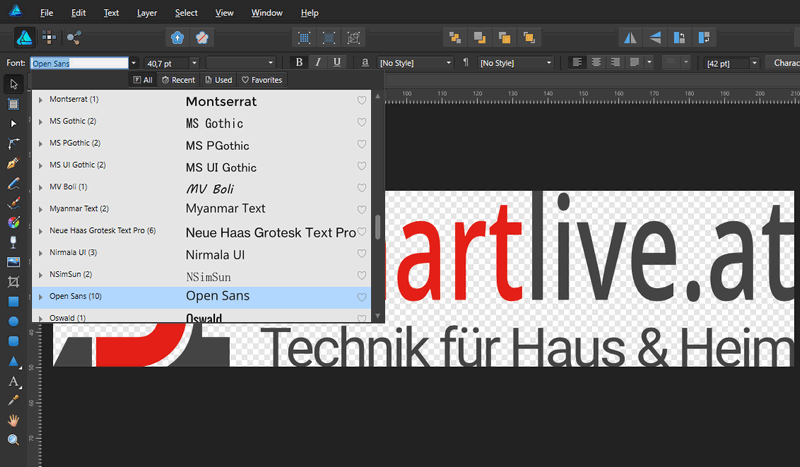This screenshot has width=800, height=467.
Task: Click Flip Horizontal icon
Action: [x=630, y=37]
